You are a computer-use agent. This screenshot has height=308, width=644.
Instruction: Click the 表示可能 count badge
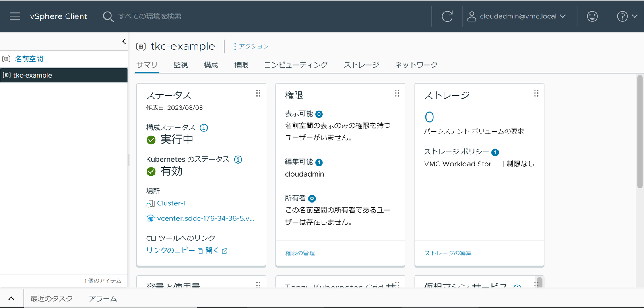[319, 114]
